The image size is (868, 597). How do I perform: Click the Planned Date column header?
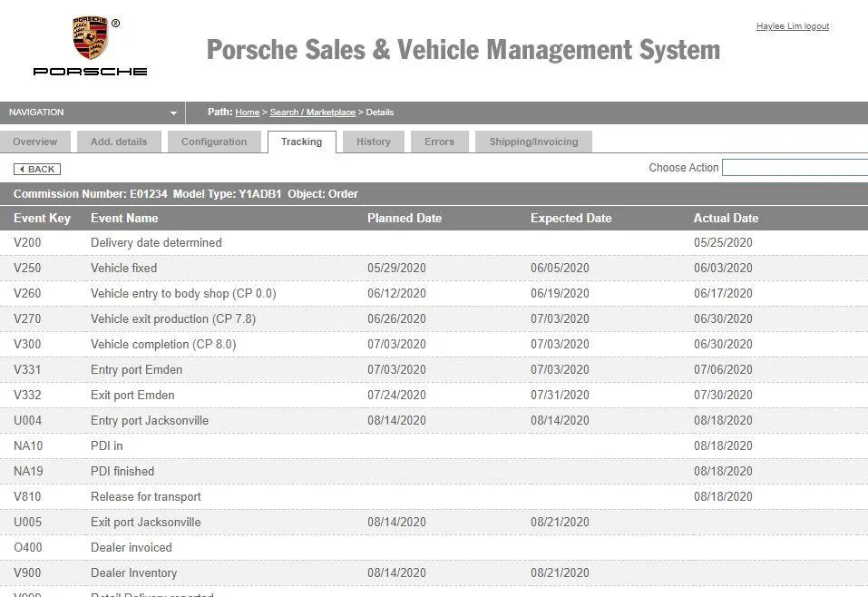click(x=405, y=218)
